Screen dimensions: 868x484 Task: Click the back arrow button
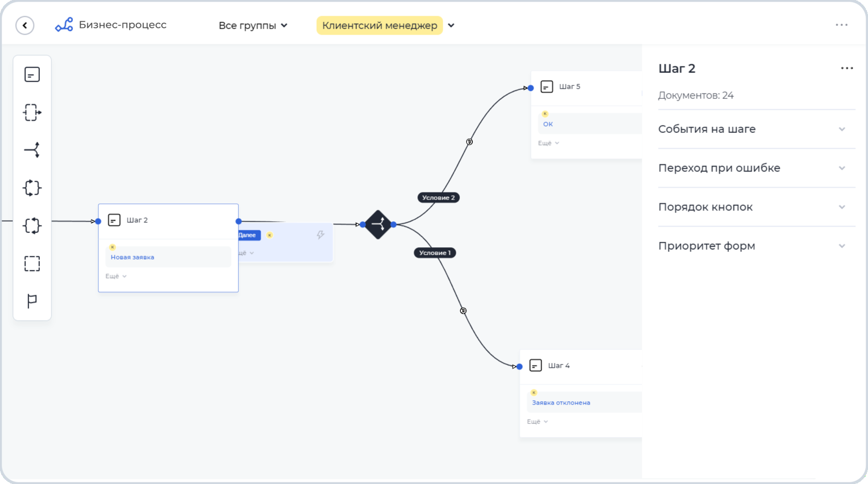click(25, 25)
